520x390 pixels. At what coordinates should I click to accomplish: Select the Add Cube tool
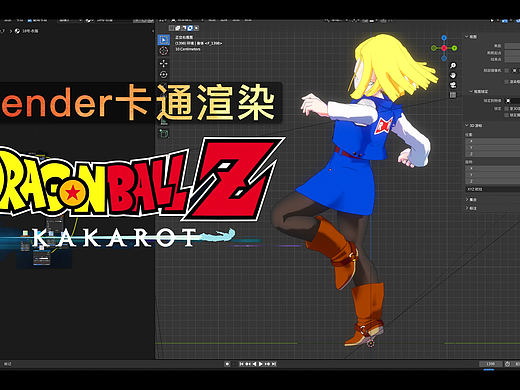[164, 134]
